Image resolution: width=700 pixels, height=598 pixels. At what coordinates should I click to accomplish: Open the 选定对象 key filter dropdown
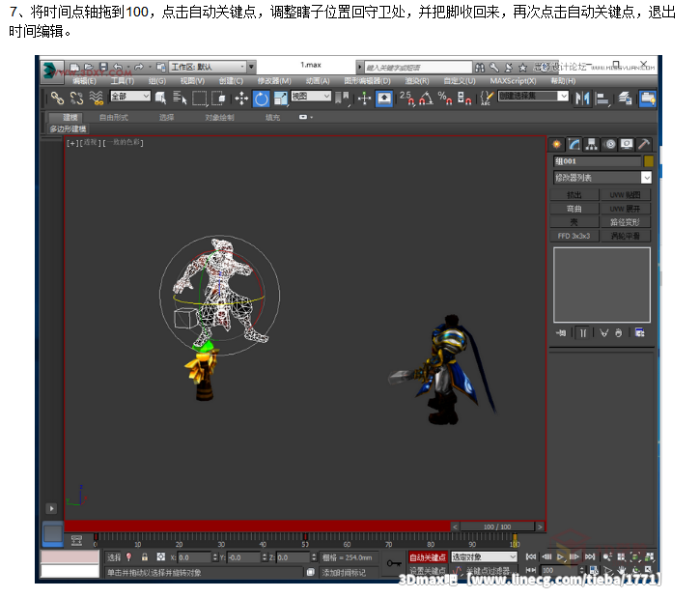click(x=484, y=556)
